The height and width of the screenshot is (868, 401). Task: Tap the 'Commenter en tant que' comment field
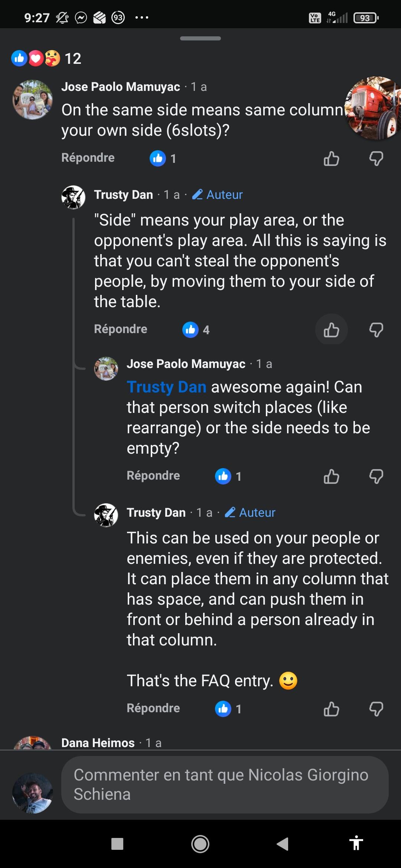click(225, 785)
